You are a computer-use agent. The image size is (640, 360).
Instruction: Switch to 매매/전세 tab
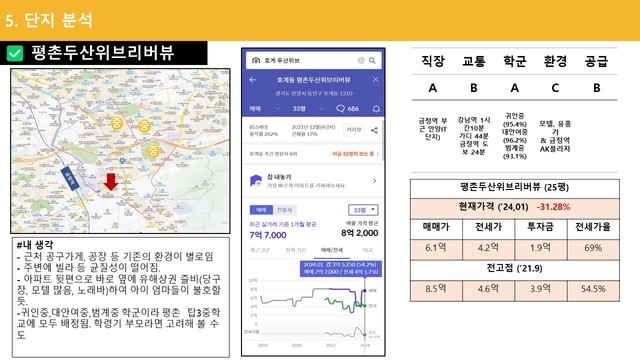332,250
